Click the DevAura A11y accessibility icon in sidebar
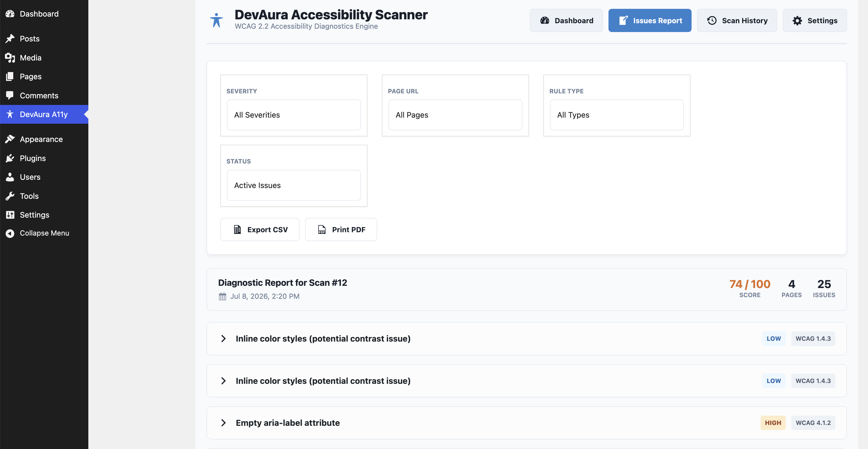The image size is (868, 449). click(10, 114)
